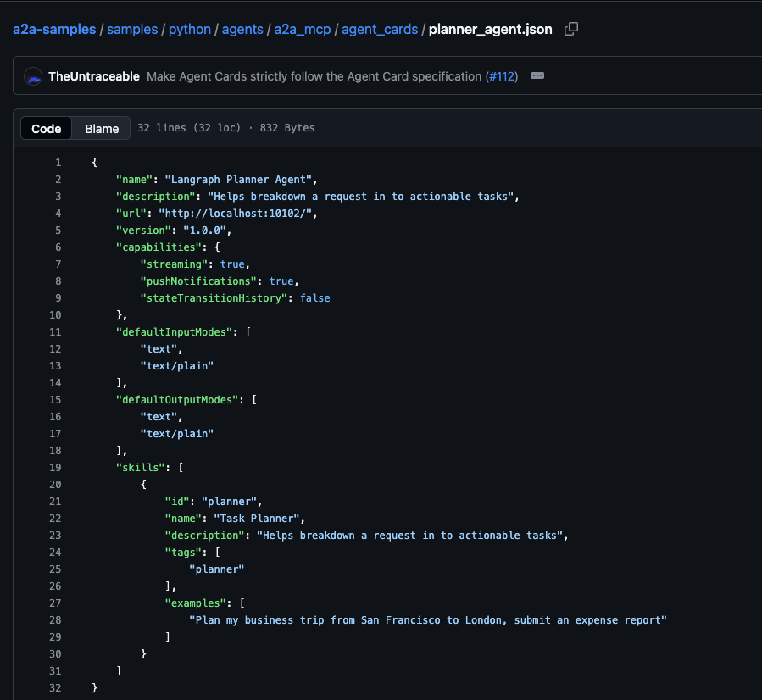
Task: Click "http://localhost:10102/" url value
Action: click(x=235, y=214)
